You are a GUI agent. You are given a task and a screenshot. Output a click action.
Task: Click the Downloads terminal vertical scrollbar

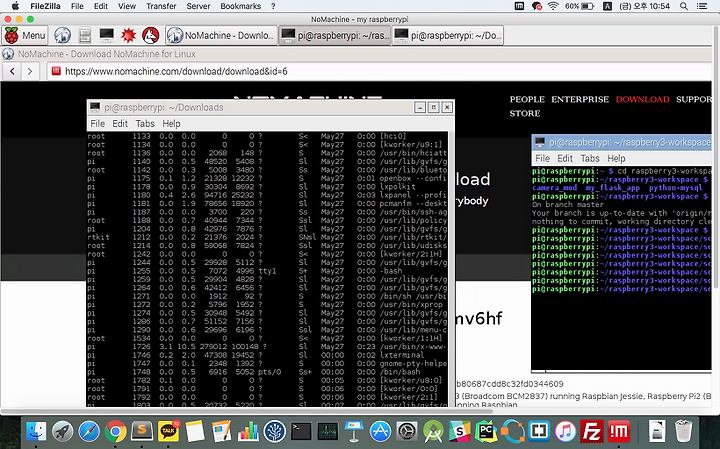(451, 269)
